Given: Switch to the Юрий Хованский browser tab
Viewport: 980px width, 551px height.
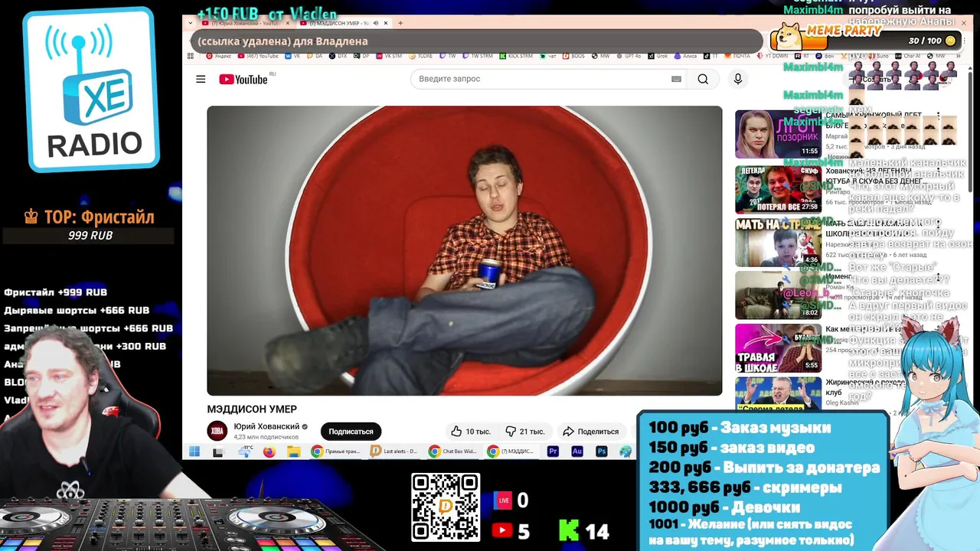Looking at the screenshot, I should point(245,23).
